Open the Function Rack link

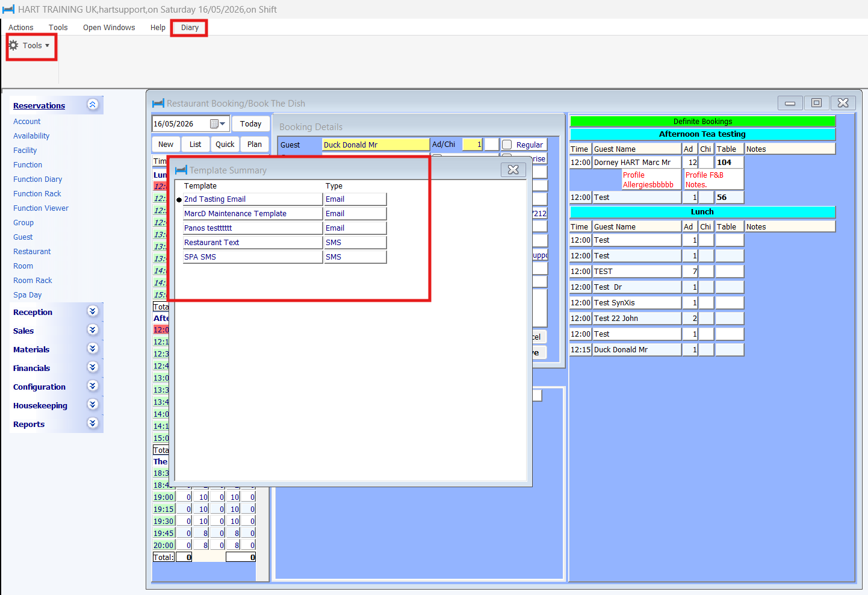[37, 194]
